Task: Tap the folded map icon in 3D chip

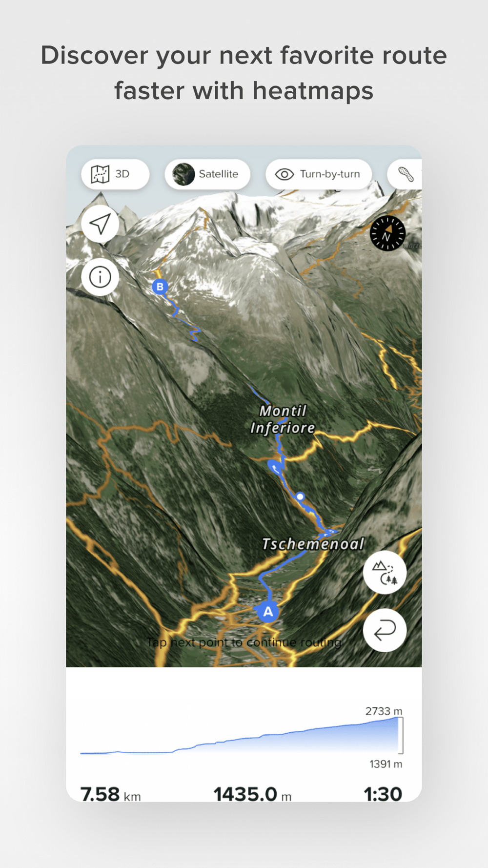Action: [100, 174]
